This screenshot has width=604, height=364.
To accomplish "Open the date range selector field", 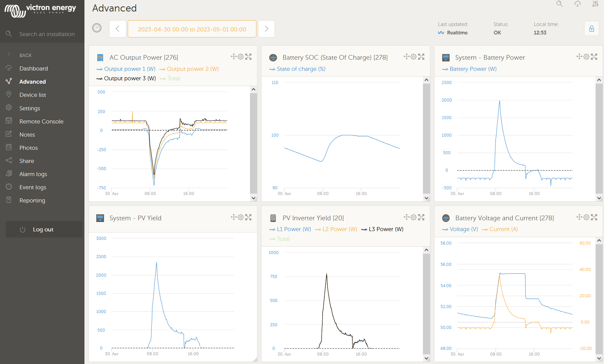I will pyautogui.click(x=192, y=29).
